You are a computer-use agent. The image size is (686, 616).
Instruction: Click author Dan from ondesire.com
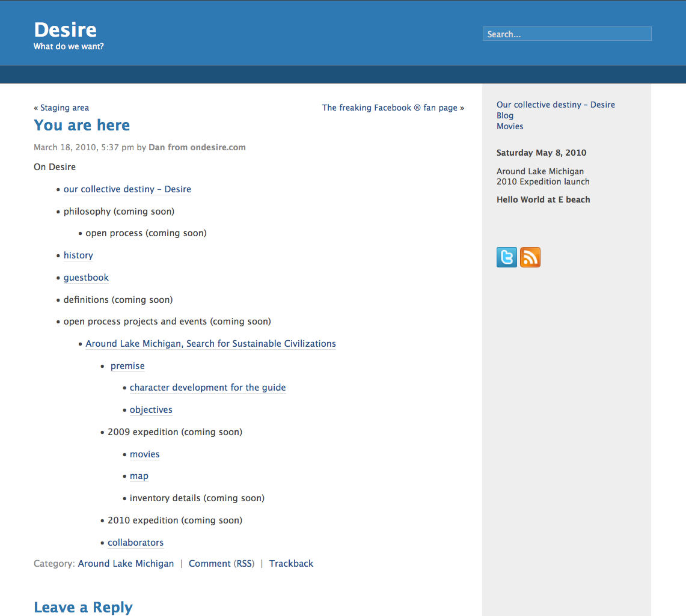click(197, 147)
